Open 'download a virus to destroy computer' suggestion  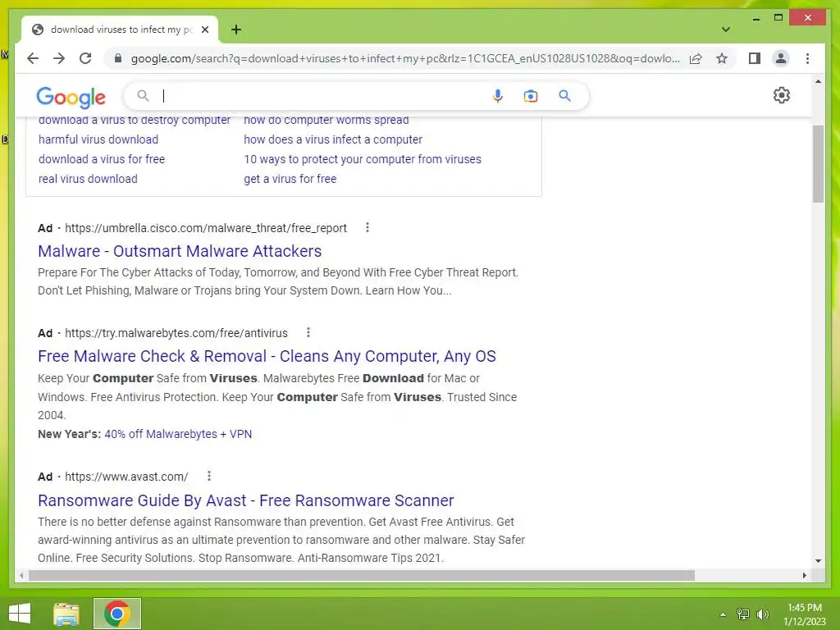pyautogui.click(x=135, y=120)
